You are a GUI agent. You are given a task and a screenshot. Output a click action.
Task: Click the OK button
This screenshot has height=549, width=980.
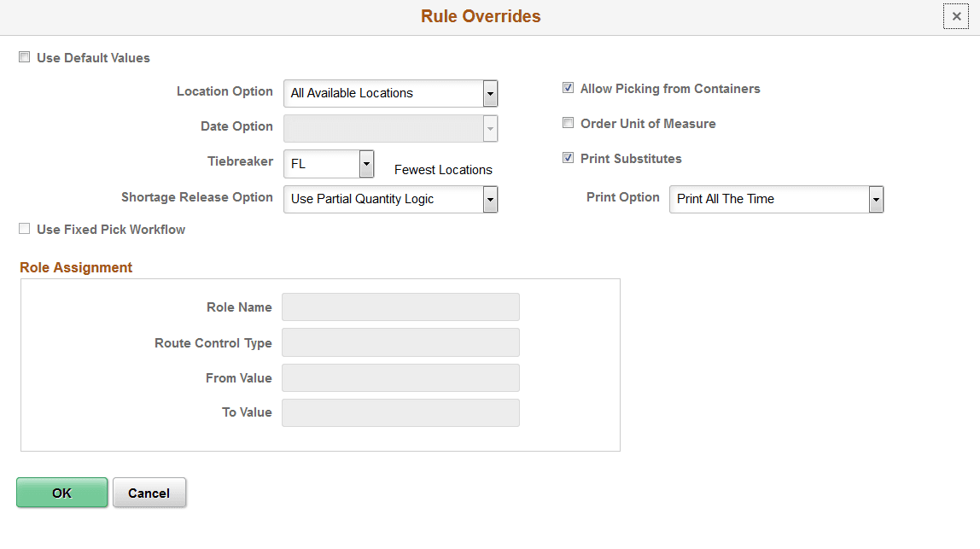tap(61, 493)
